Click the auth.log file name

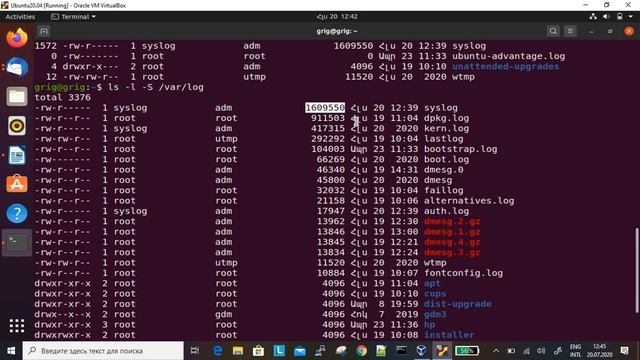(446, 211)
